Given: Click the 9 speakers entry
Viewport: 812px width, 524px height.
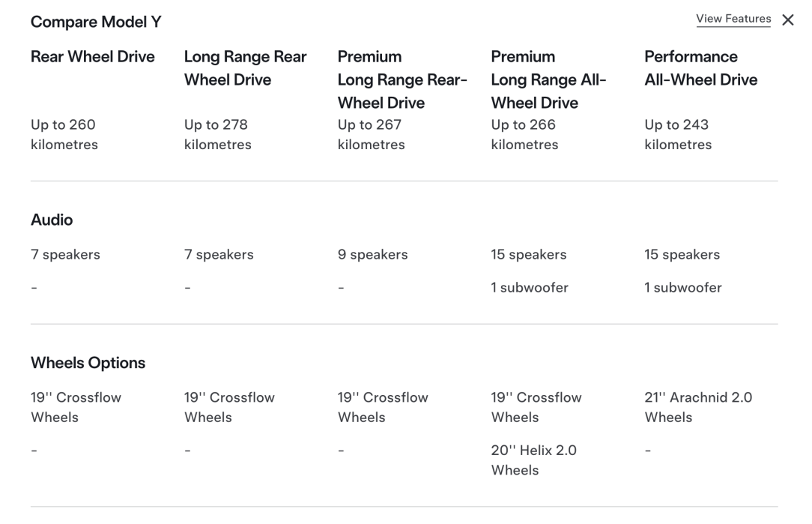Looking at the screenshot, I should [373, 254].
